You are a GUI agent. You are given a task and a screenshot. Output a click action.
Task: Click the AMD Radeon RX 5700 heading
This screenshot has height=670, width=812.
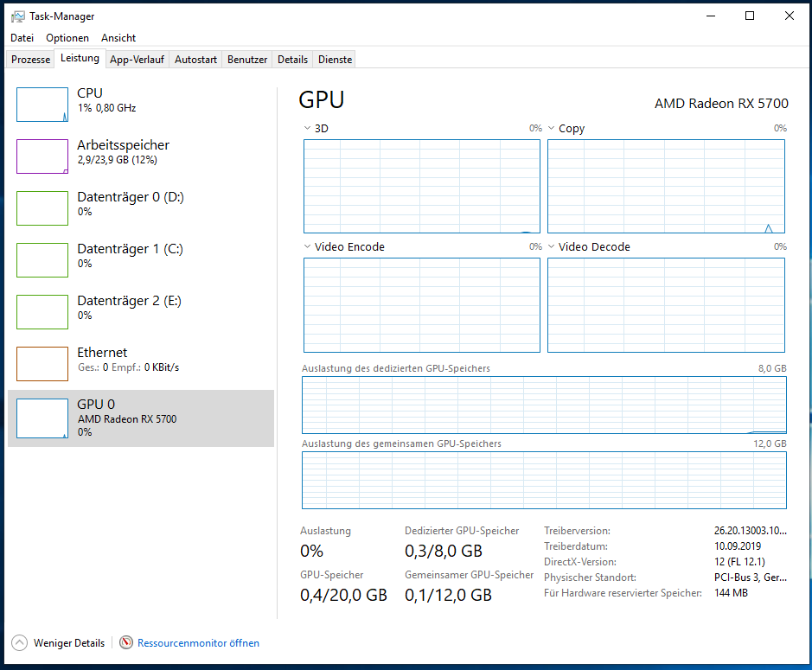(x=721, y=104)
